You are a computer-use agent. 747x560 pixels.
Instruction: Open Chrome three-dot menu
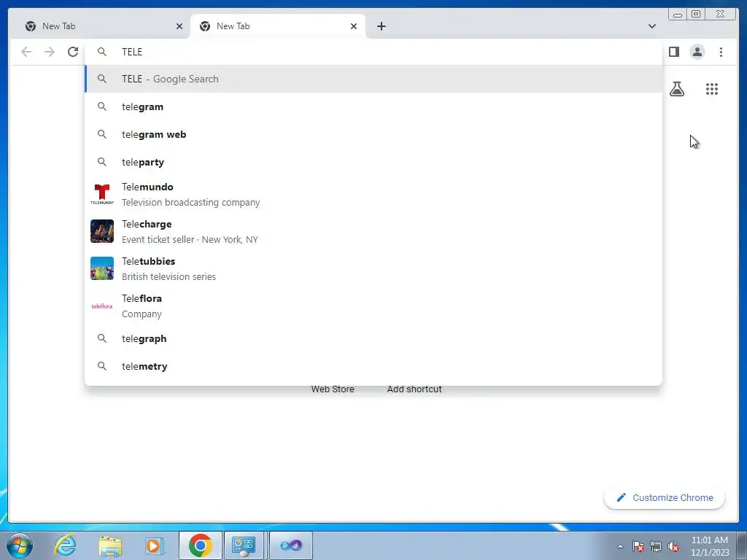point(721,52)
